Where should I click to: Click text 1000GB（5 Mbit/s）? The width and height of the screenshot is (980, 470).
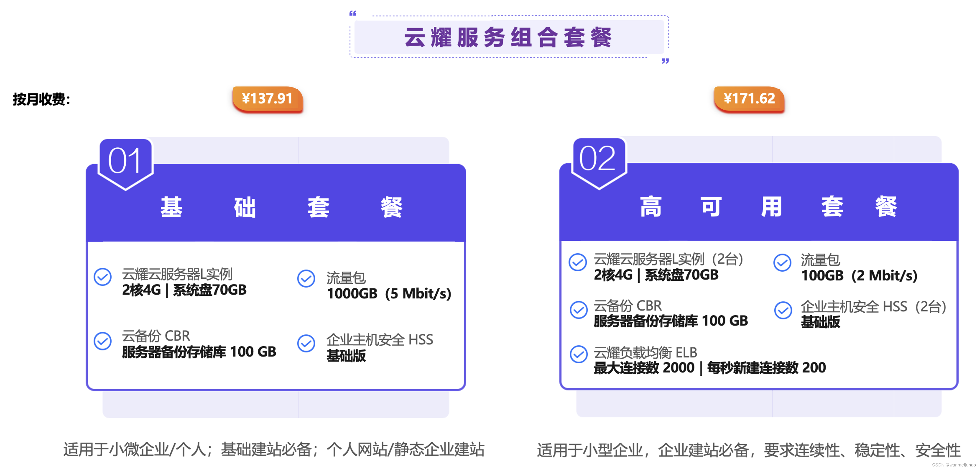(x=389, y=294)
